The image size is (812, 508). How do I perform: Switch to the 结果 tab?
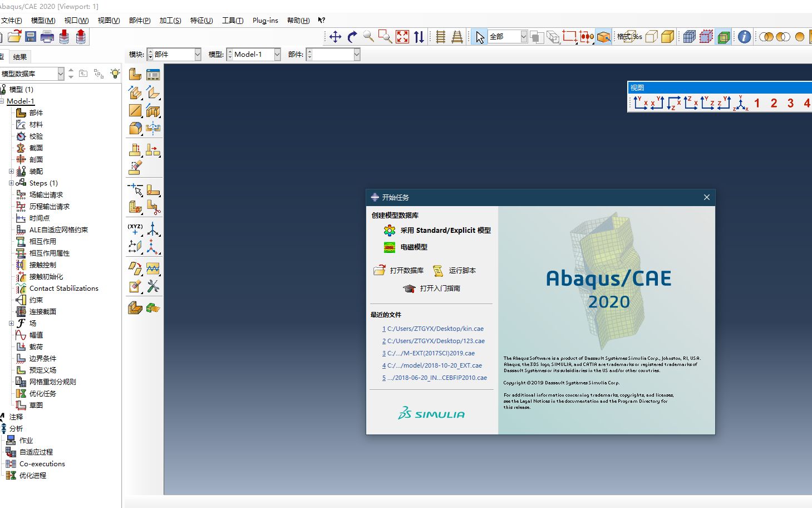[20, 57]
